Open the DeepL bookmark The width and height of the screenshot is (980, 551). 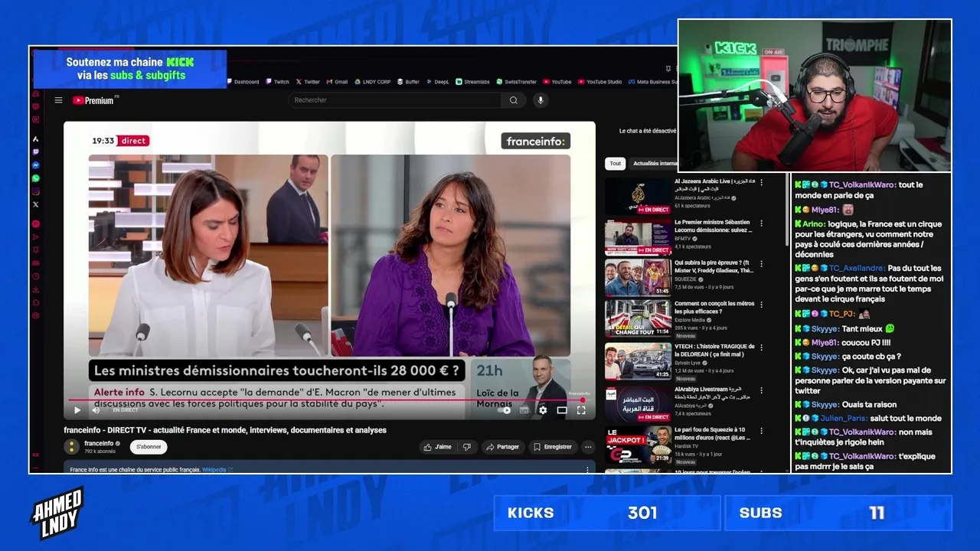pos(438,82)
